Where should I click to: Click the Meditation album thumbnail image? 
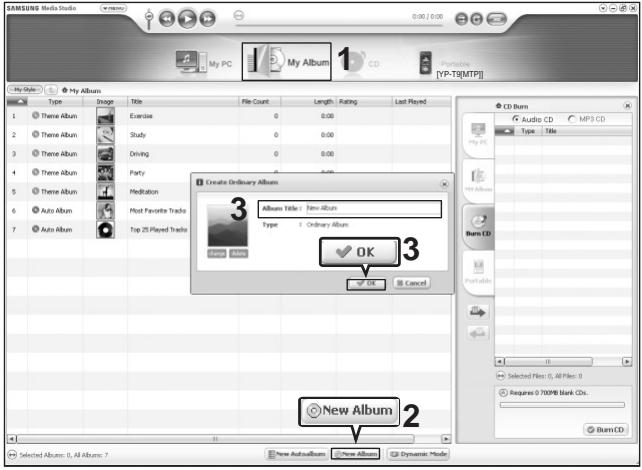(105, 192)
